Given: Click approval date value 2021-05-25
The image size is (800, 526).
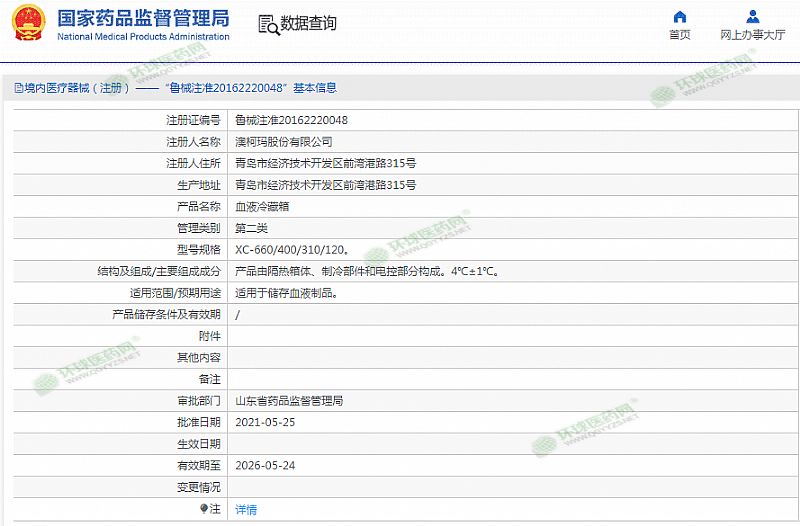Looking at the screenshot, I should point(265,422).
